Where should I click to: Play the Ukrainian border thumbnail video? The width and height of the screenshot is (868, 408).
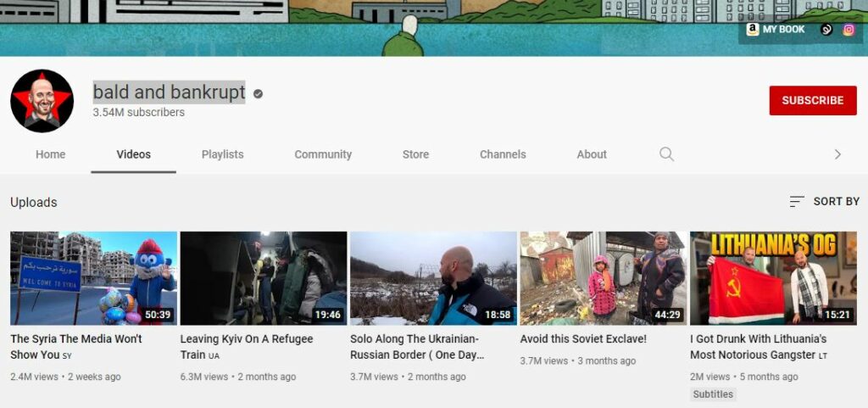(433, 278)
